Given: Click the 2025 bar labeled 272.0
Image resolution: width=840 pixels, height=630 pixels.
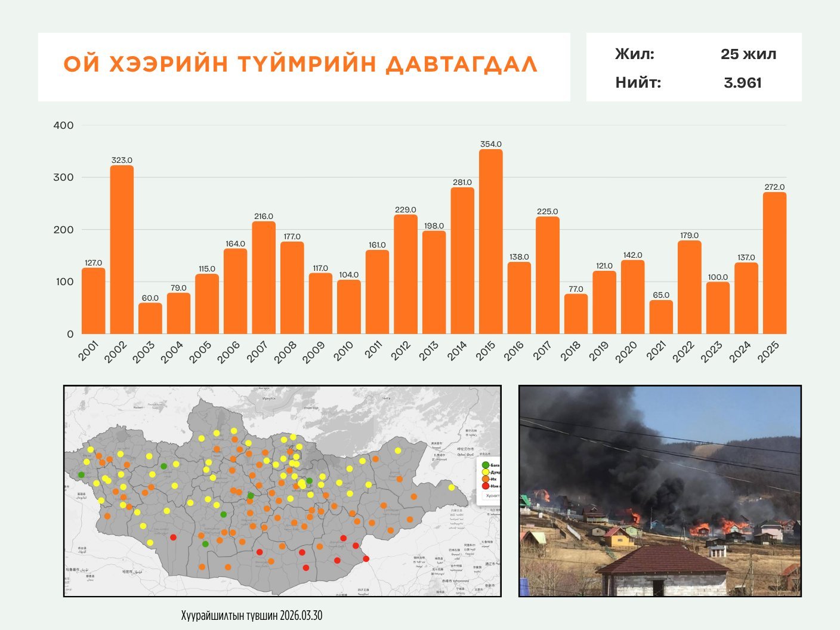Looking at the screenshot, I should (x=774, y=263).
